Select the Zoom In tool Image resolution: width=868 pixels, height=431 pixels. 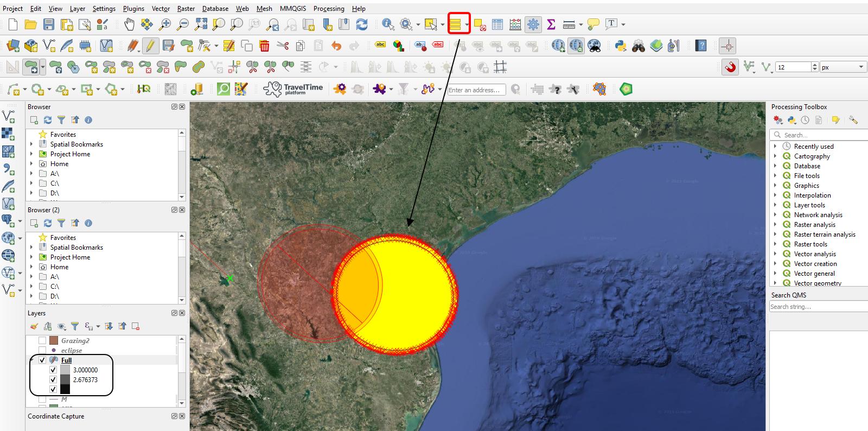pyautogui.click(x=165, y=24)
